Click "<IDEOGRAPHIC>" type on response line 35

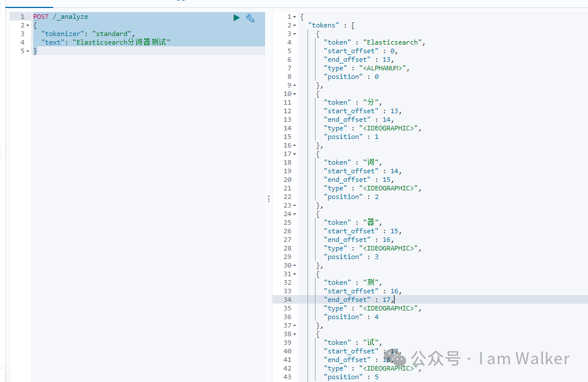tap(389, 308)
